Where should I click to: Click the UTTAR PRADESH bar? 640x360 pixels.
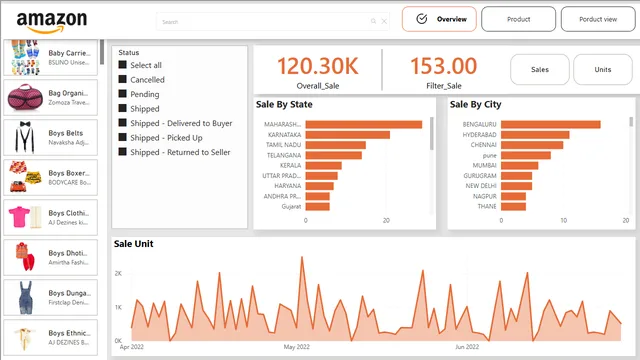coord(322,176)
